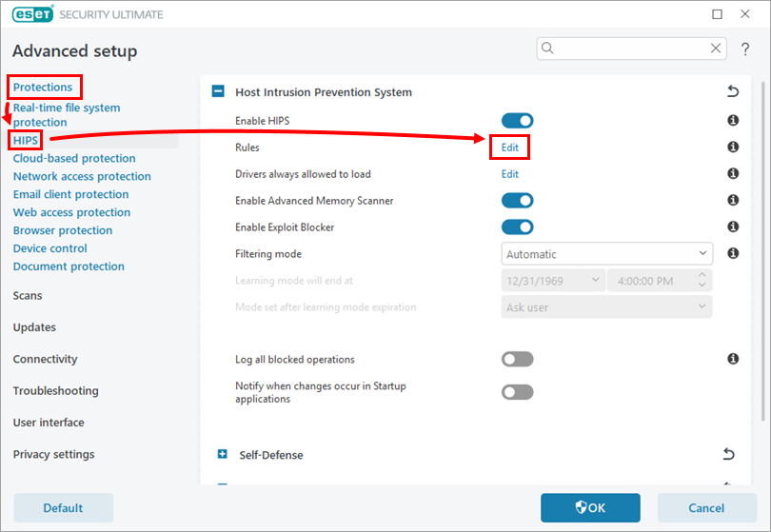Show info for Enable Exploit Blocker
Viewport: 771px width, 532px height.
[x=733, y=227]
